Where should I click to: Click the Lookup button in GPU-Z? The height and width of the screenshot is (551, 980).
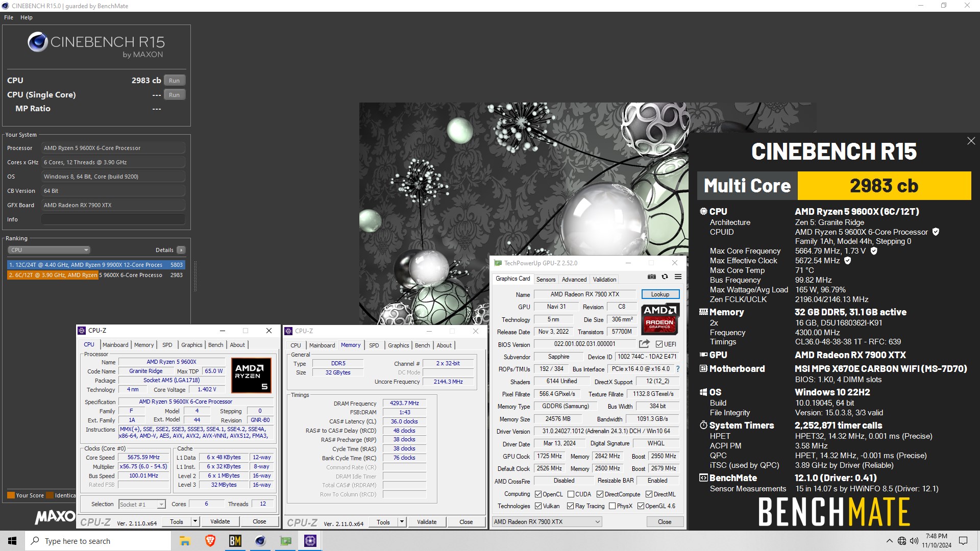point(660,294)
